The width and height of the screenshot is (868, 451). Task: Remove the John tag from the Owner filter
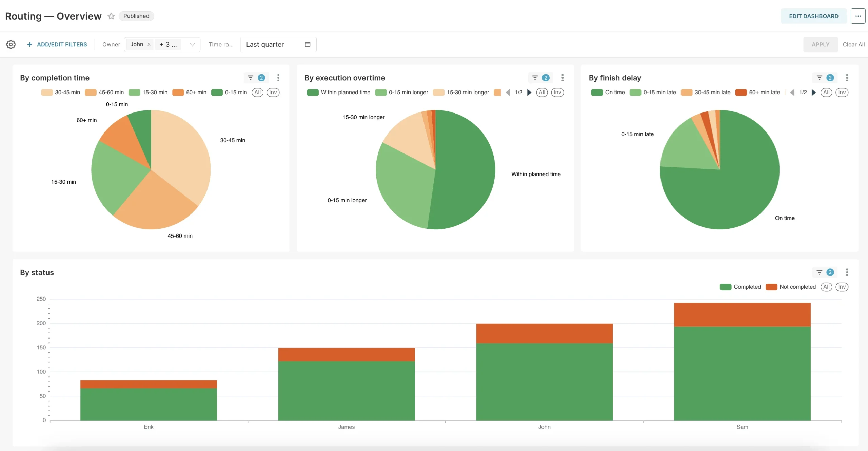point(149,44)
